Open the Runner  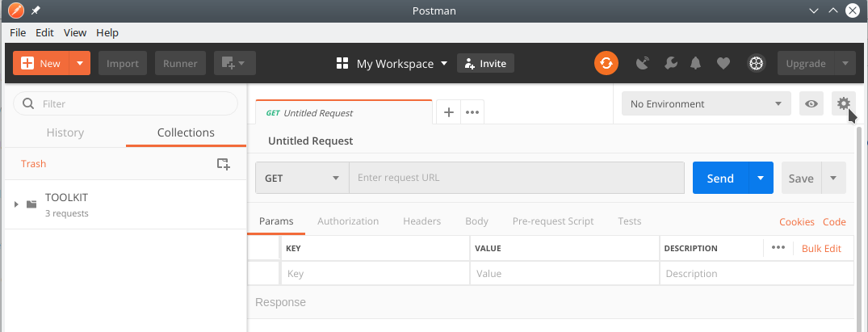click(180, 64)
